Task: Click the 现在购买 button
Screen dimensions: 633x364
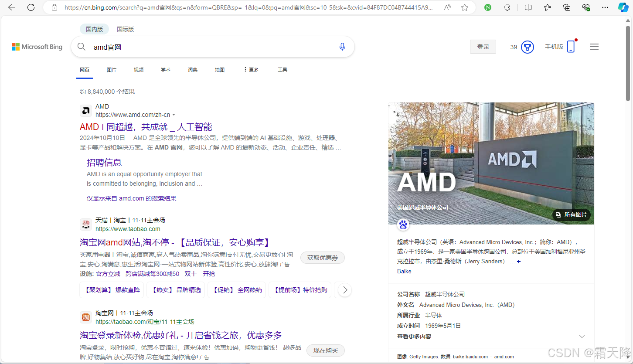Action: click(x=326, y=350)
